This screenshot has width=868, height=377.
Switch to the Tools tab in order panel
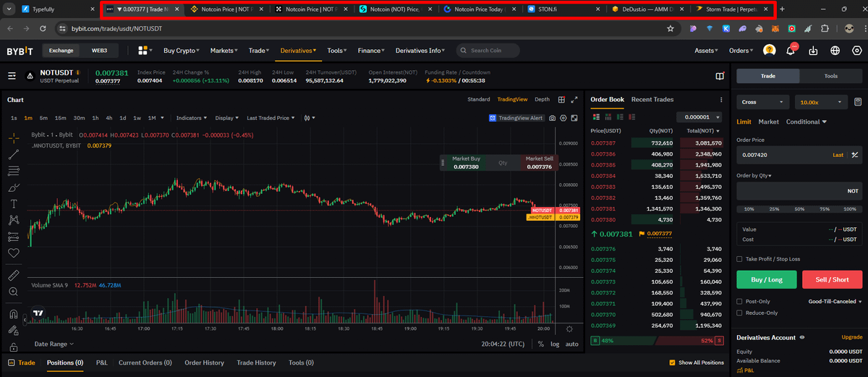coord(831,76)
